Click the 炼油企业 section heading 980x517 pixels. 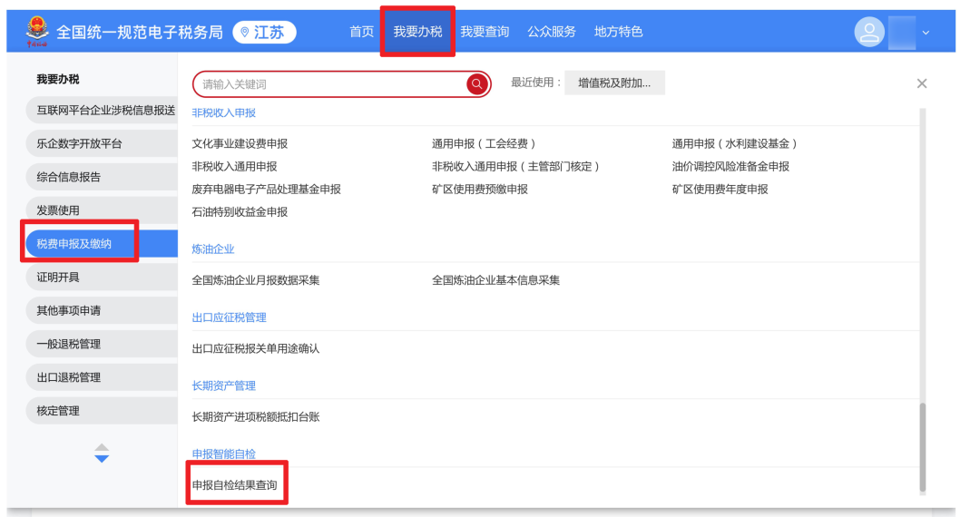213,249
